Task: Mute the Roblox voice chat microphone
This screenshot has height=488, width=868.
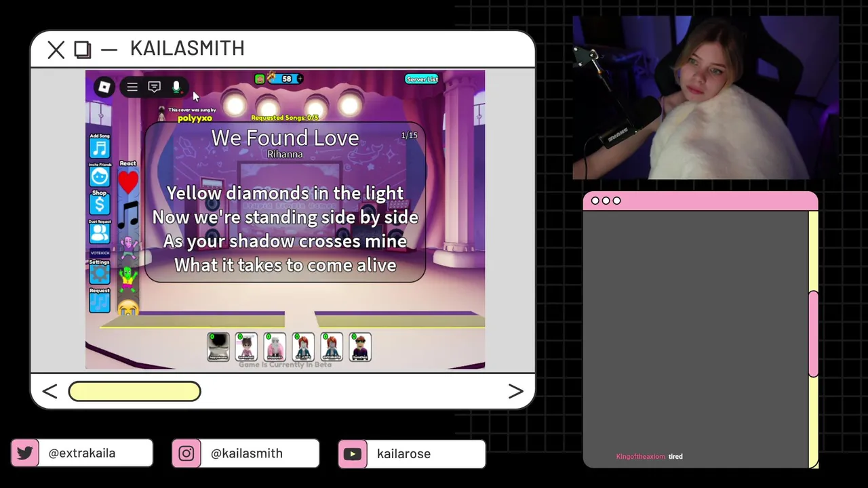Action: tap(176, 87)
